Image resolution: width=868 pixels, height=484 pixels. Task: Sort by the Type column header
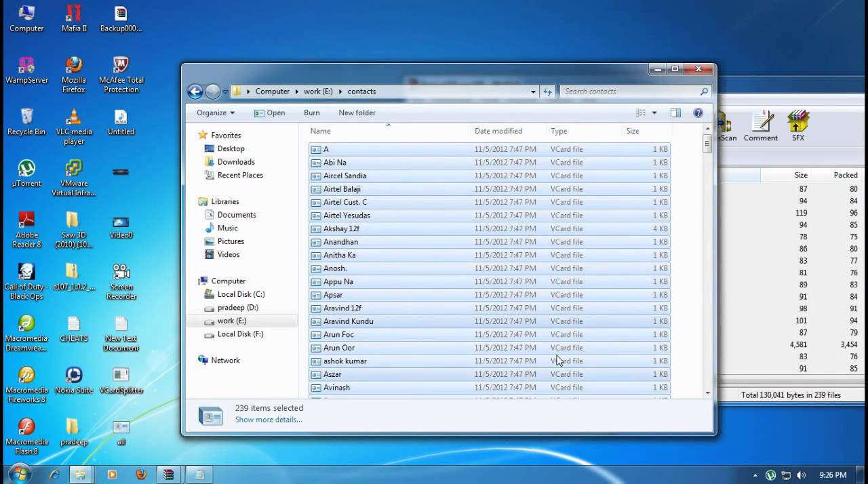coord(584,131)
